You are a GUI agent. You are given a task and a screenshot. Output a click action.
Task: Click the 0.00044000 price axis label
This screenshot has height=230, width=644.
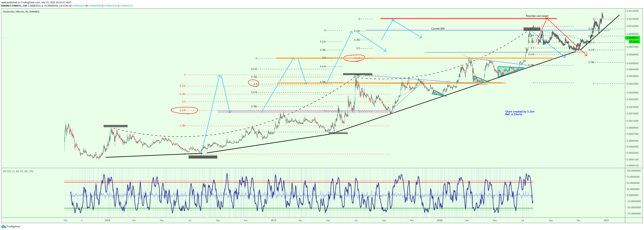(x=632, y=69)
